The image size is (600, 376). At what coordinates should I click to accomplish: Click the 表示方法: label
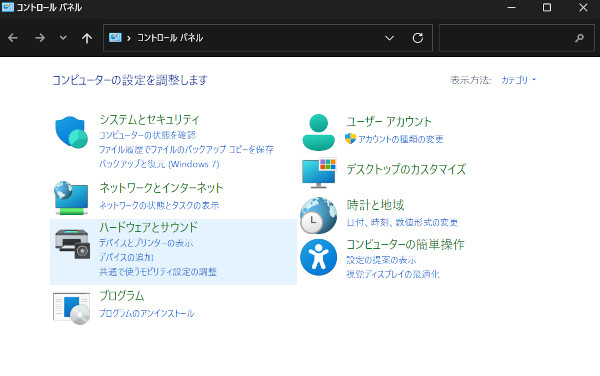[x=471, y=80]
